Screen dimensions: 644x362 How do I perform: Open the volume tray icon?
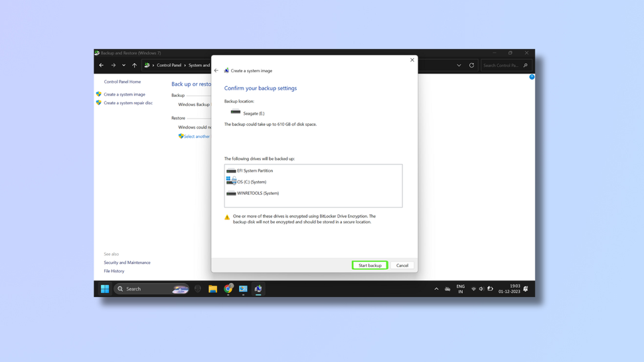pyautogui.click(x=481, y=289)
